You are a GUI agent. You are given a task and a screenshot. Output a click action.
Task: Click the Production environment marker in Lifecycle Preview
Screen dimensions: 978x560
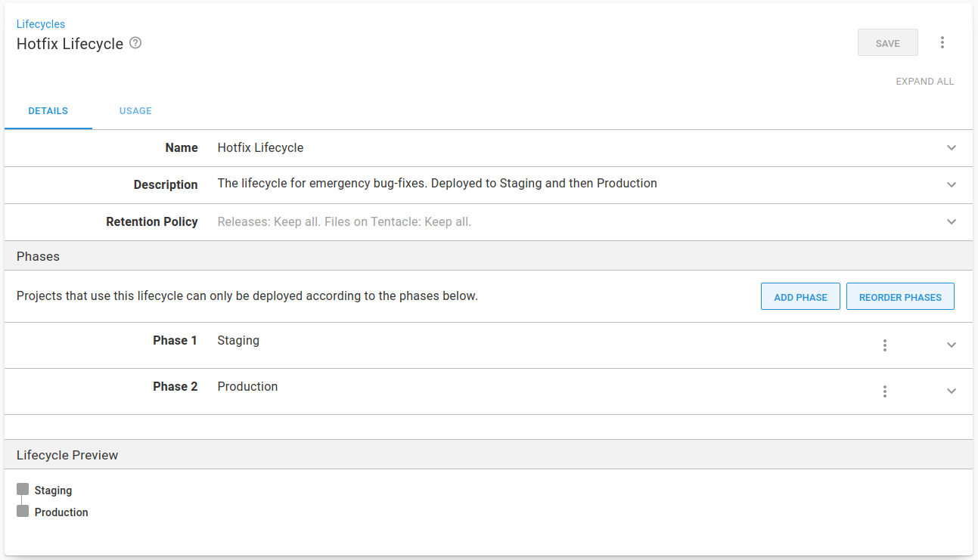tap(22, 512)
